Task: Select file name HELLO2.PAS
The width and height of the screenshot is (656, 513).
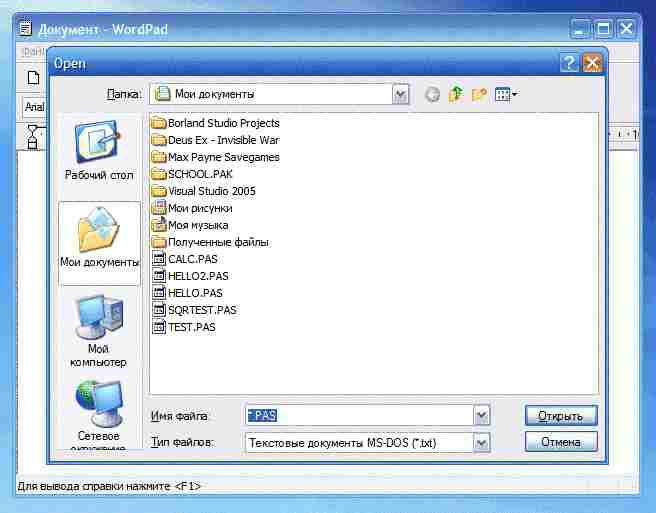Action: pyautogui.click(x=198, y=276)
